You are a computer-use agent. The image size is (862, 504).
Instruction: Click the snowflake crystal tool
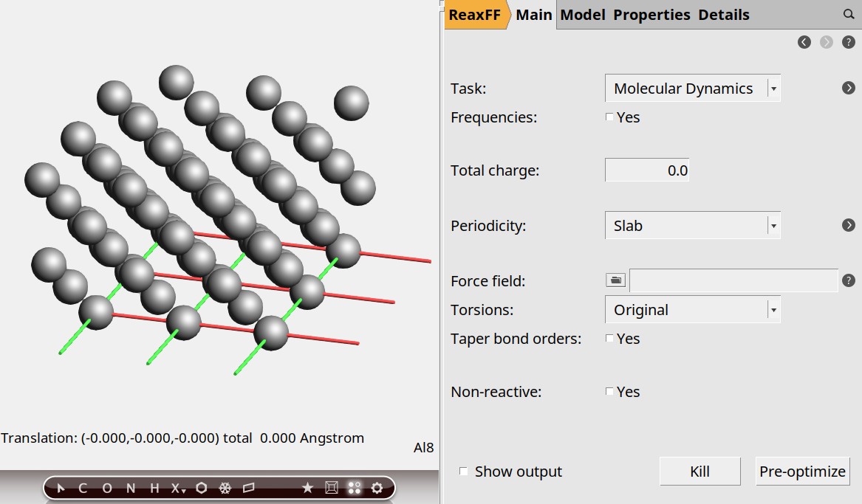pos(225,488)
